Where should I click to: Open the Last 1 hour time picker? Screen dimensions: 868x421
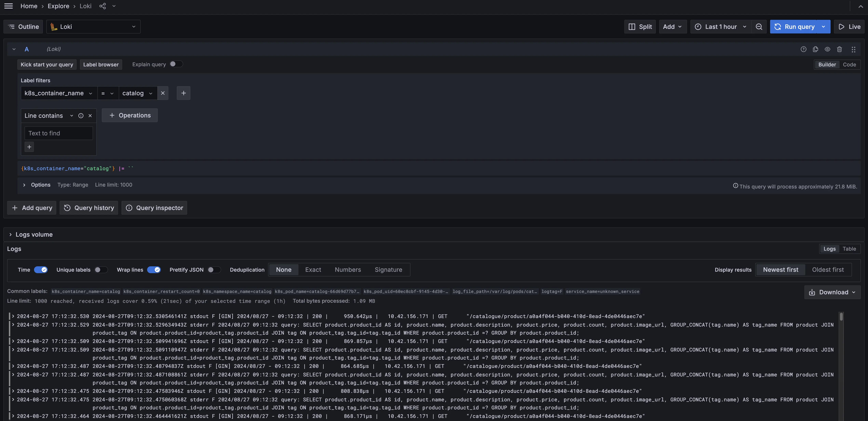[721, 27]
